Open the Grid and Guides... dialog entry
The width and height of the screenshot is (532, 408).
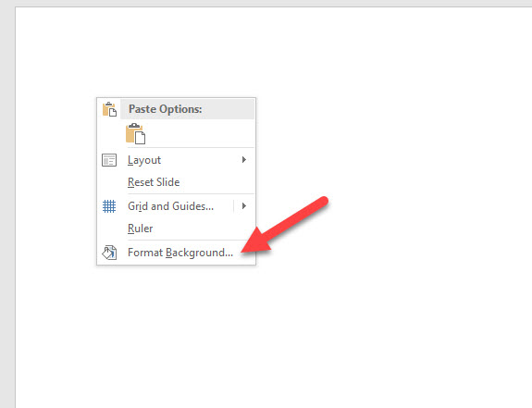[x=170, y=206]
